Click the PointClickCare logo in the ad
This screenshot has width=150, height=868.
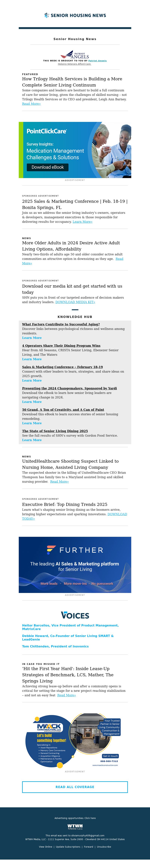click(x=46, y=131)
